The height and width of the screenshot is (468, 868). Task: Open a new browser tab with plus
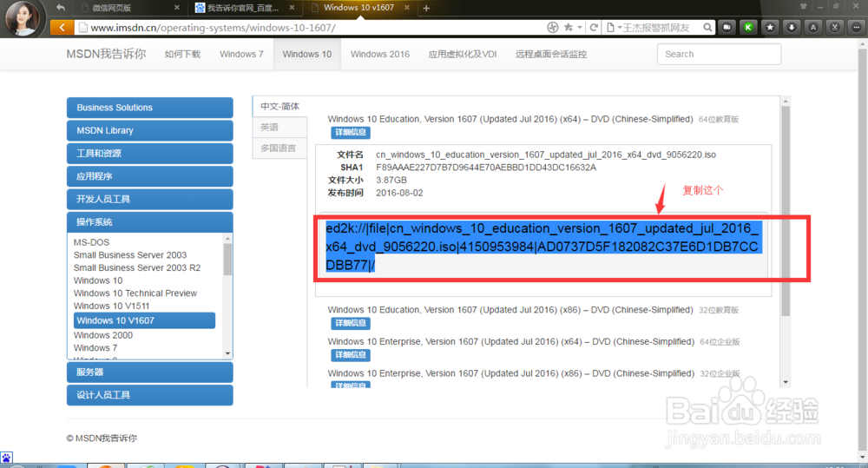[426, 8]
